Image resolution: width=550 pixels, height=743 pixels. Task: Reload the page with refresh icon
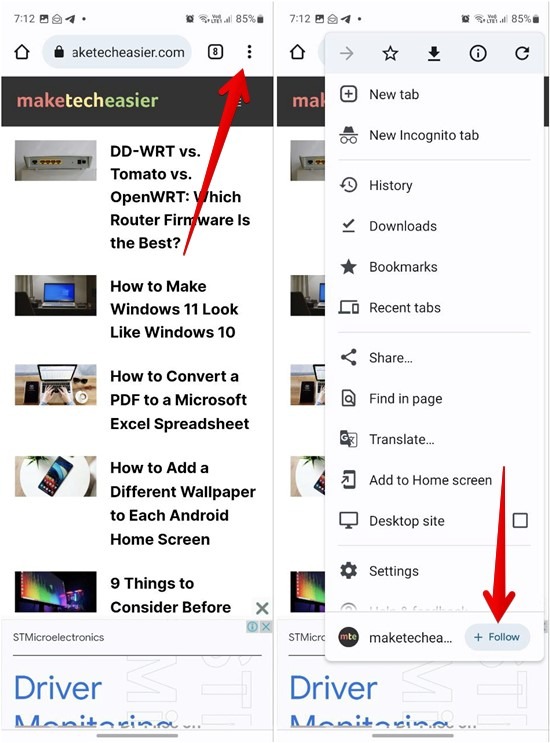pyautogui.click(x=522, y=53)
